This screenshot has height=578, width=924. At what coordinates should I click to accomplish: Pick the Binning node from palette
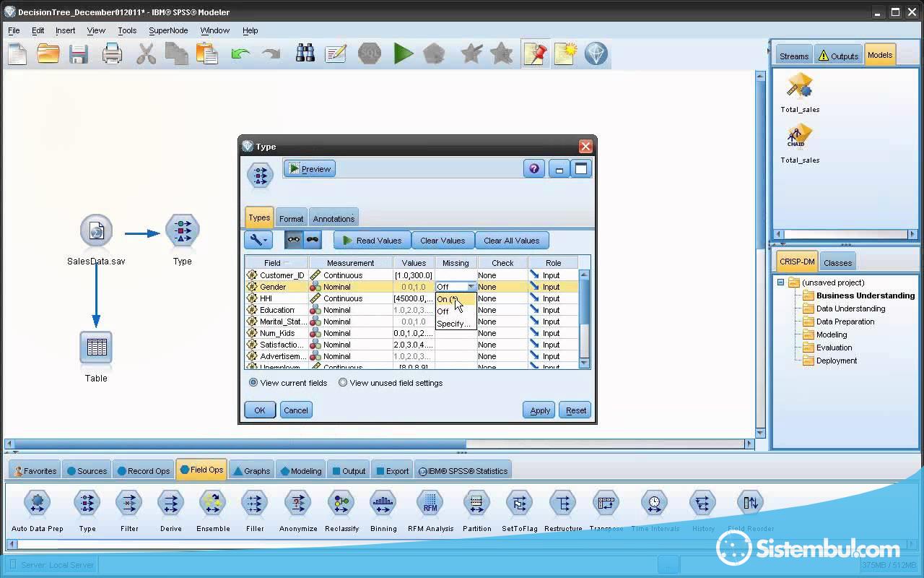[x=383, y=503]
